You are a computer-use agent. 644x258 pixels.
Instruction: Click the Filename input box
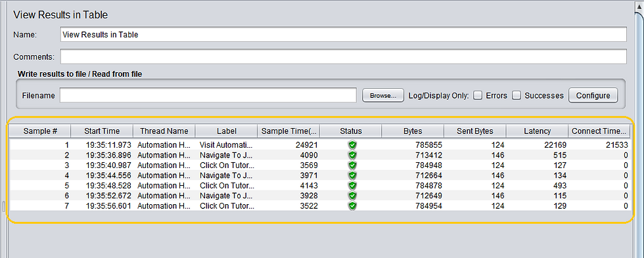208,95
